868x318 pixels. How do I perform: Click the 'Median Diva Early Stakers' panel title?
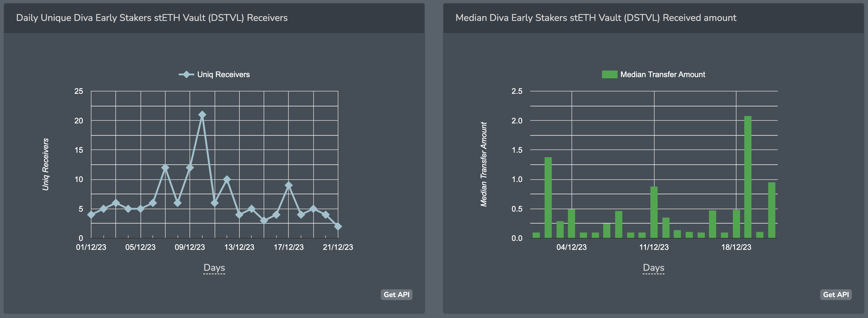click(596, 18)
